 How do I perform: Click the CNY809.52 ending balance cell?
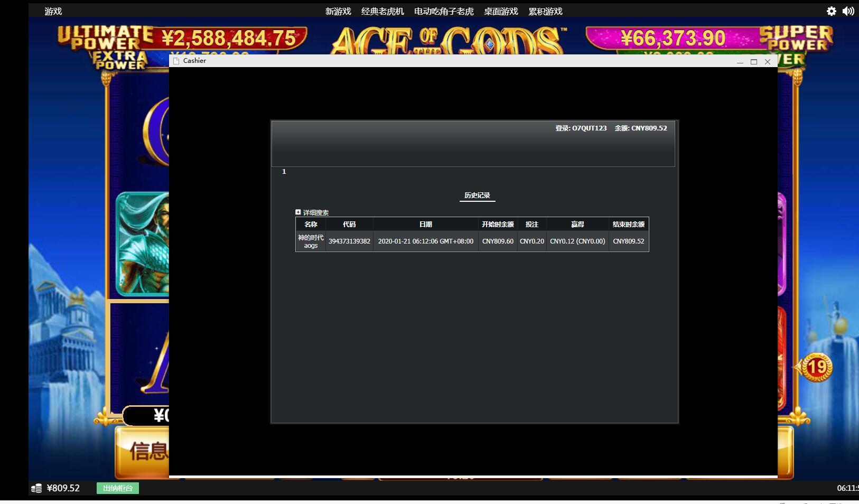[629, 241]
